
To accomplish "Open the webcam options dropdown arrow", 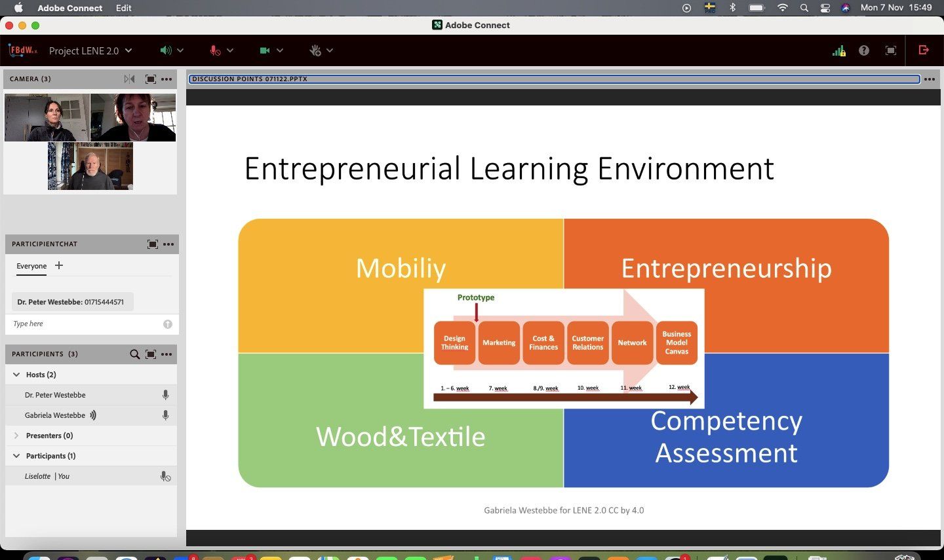I will pyautogui.click(x=280, y=50).
